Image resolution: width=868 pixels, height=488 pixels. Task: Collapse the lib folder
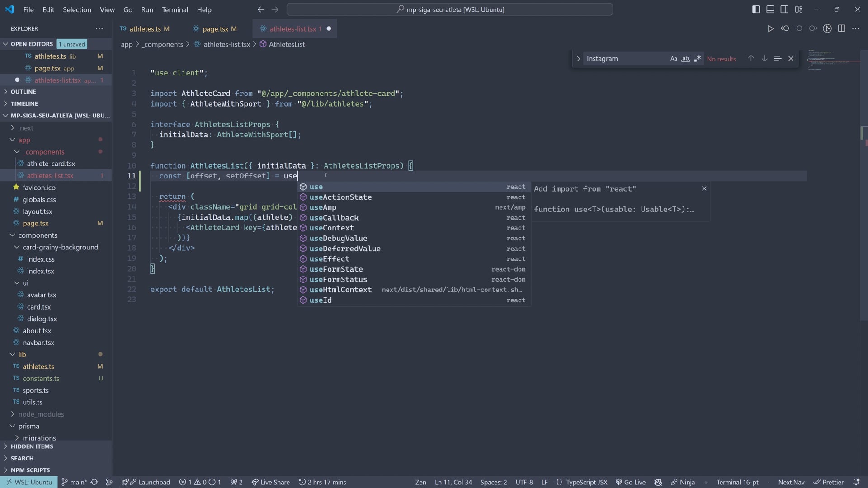pyautogui.click(x=22, y=355)
